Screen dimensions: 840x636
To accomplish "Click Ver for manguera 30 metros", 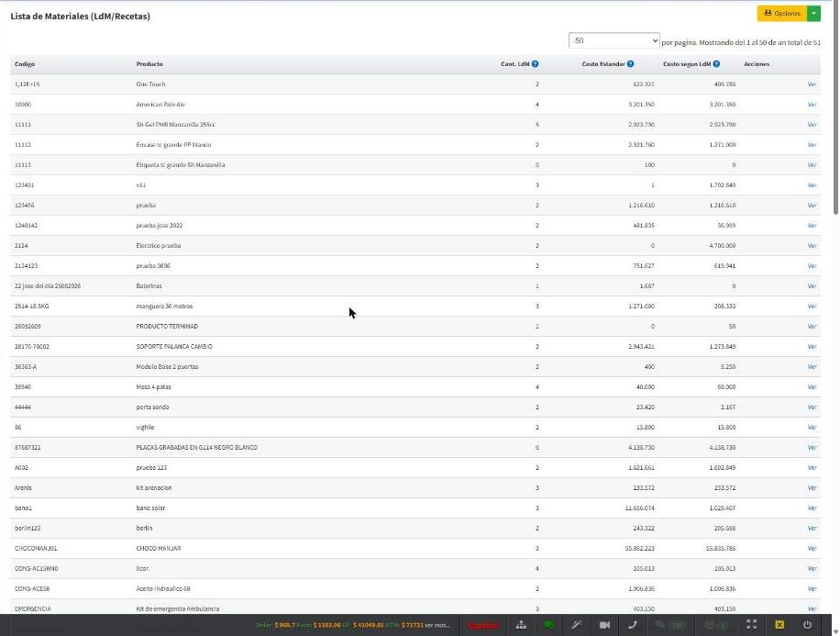I will [812, 307].
